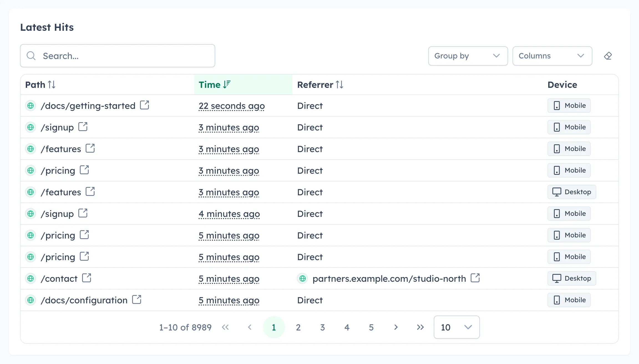The image size is (639, 364).
Task: Go to first page double-chevron
Action: [x=225, y=327]
